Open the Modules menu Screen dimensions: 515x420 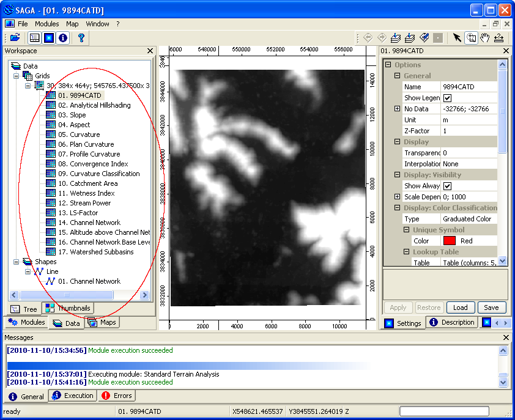click(47, 24)
